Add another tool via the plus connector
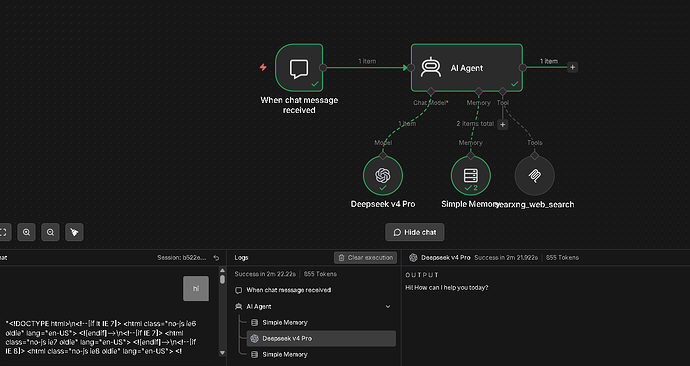The width and height of the screenshot is (690, 366). (503, 124)
